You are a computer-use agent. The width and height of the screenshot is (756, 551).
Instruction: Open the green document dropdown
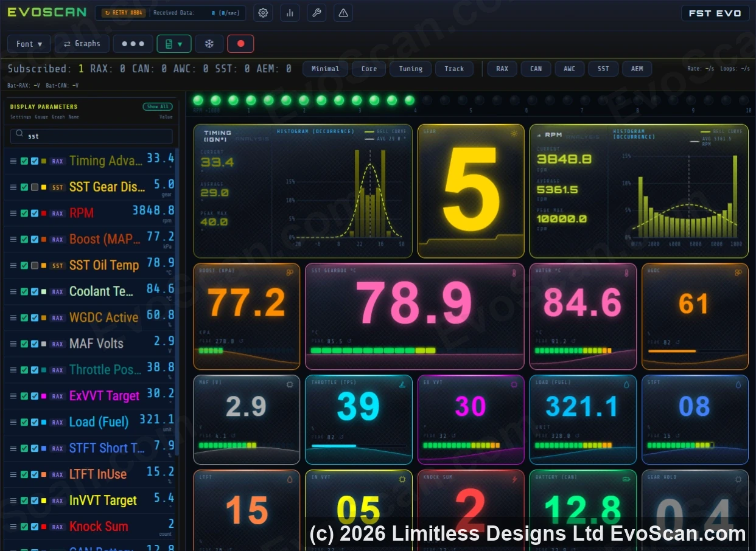[x=174, y=44]
